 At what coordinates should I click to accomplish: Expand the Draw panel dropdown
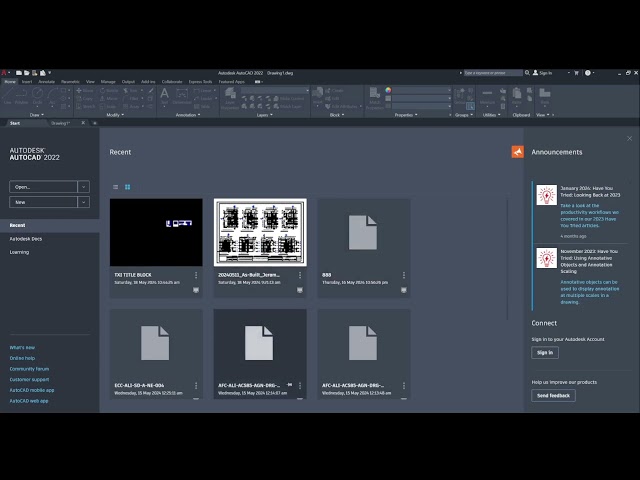click(x=37, y=115)
